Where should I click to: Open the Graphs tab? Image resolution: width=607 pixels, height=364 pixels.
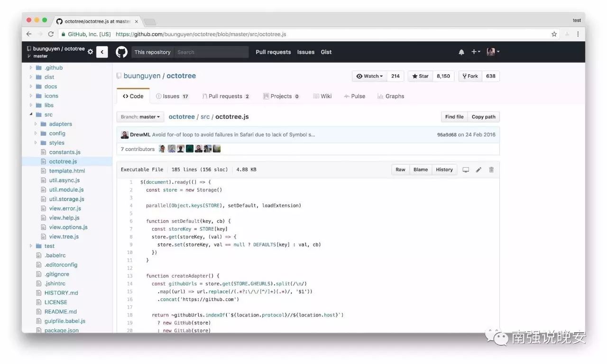(x=391, y=96)
